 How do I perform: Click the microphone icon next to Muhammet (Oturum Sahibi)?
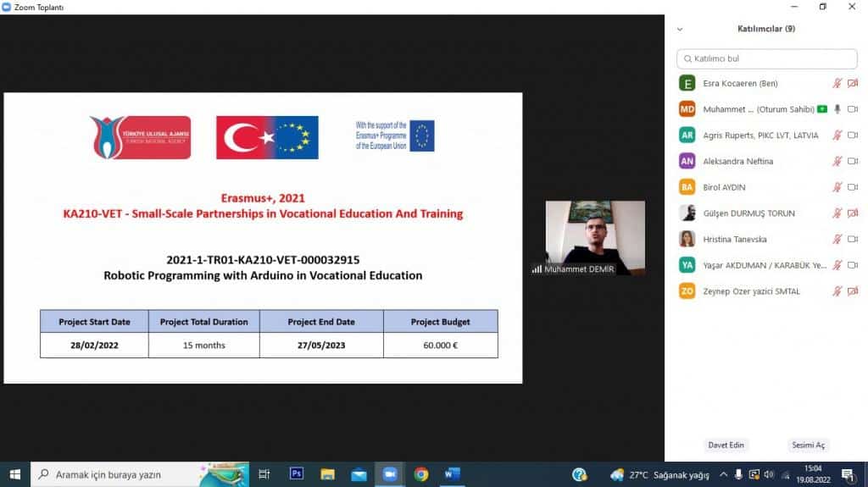click(837, 109)
